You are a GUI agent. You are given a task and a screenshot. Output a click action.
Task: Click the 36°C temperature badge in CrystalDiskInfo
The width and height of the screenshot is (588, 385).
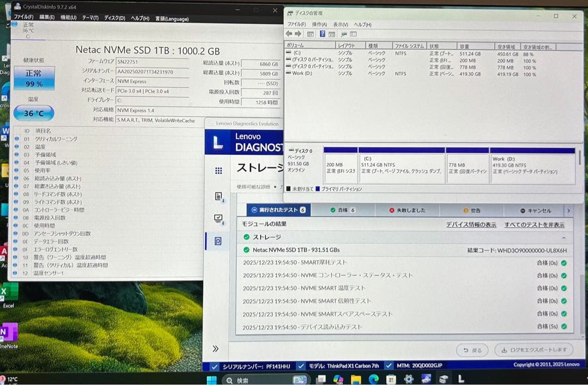(34, 113)
